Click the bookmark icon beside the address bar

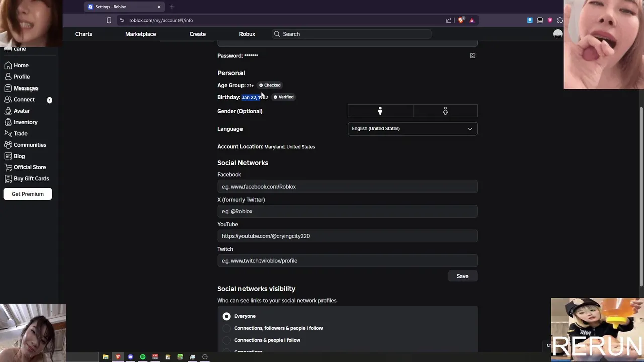[x=109, y=20]
